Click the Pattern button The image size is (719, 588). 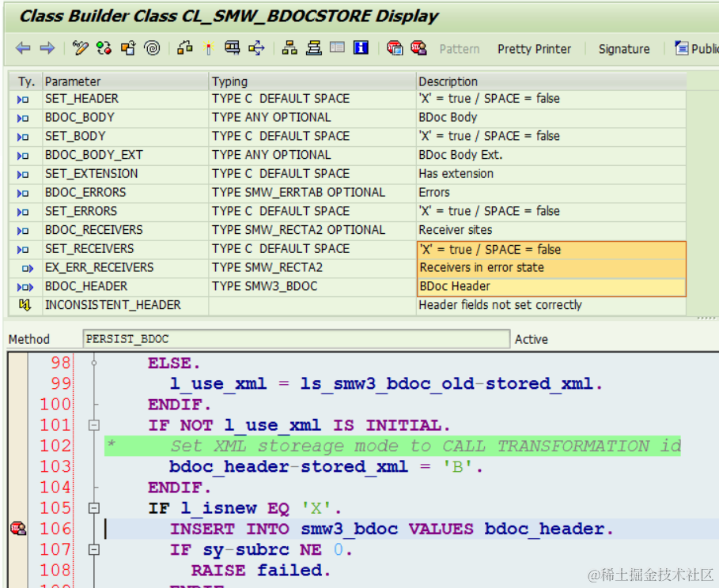pos(459,48)
